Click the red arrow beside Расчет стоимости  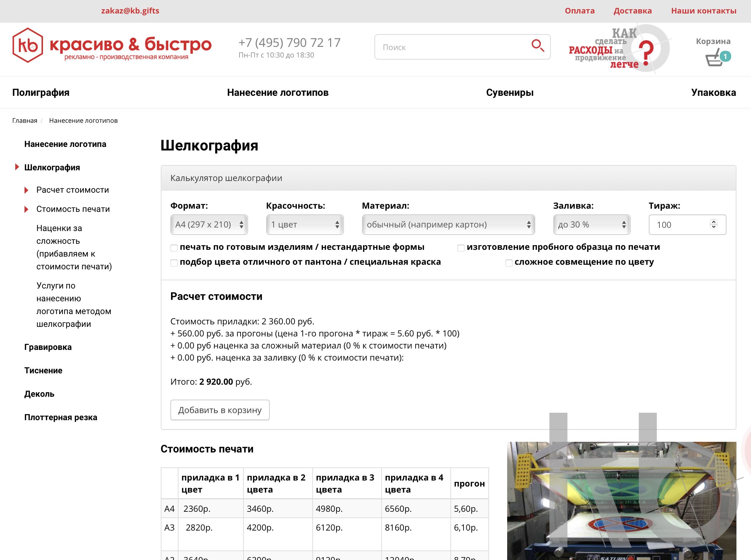pyautogui.click(x=26, y=190)
